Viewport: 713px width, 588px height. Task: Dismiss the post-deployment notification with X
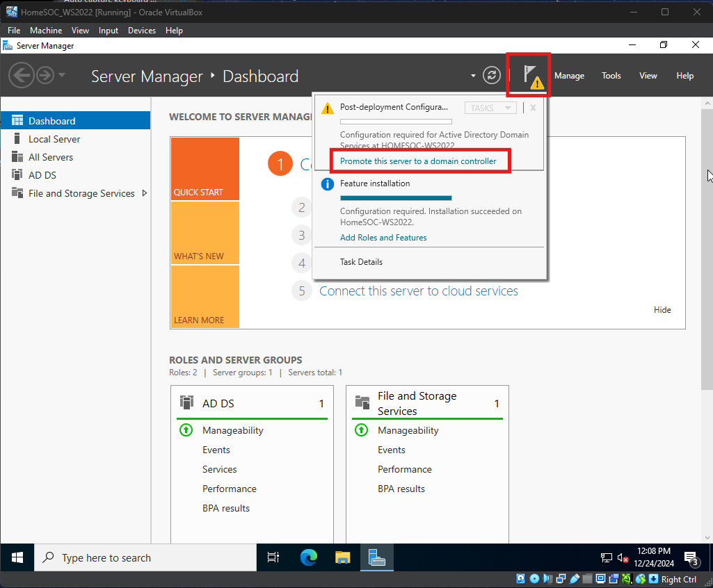pos(533,108)
